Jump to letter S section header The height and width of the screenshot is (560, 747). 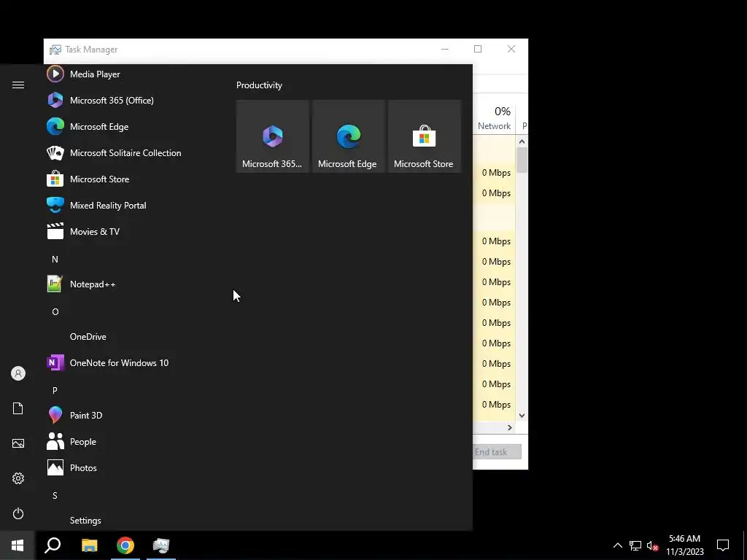(55, 496)
